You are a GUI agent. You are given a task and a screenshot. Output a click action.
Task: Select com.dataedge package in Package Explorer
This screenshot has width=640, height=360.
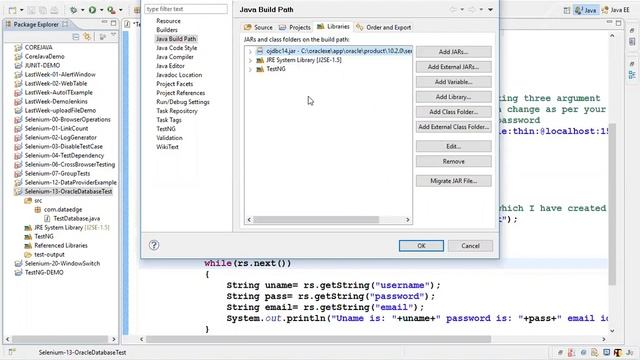coord(63,209)
